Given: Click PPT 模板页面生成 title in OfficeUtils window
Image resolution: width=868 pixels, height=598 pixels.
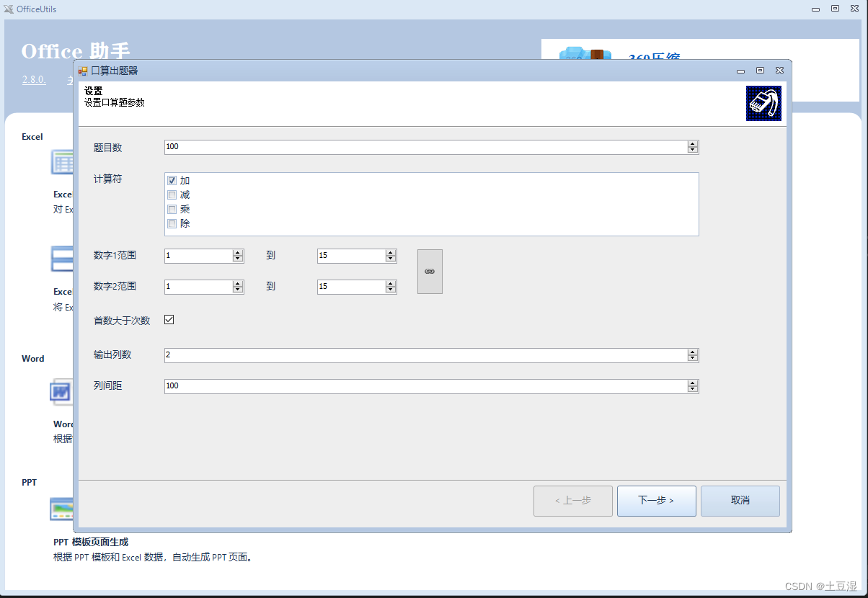Looking at the screenshot, I should [x=91, y=542].
